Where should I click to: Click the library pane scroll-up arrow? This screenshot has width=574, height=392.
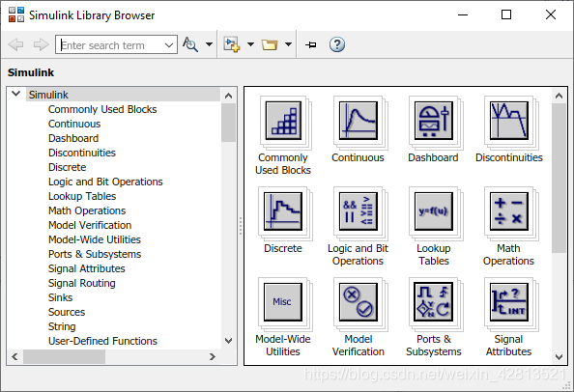(x=559, y=96)
